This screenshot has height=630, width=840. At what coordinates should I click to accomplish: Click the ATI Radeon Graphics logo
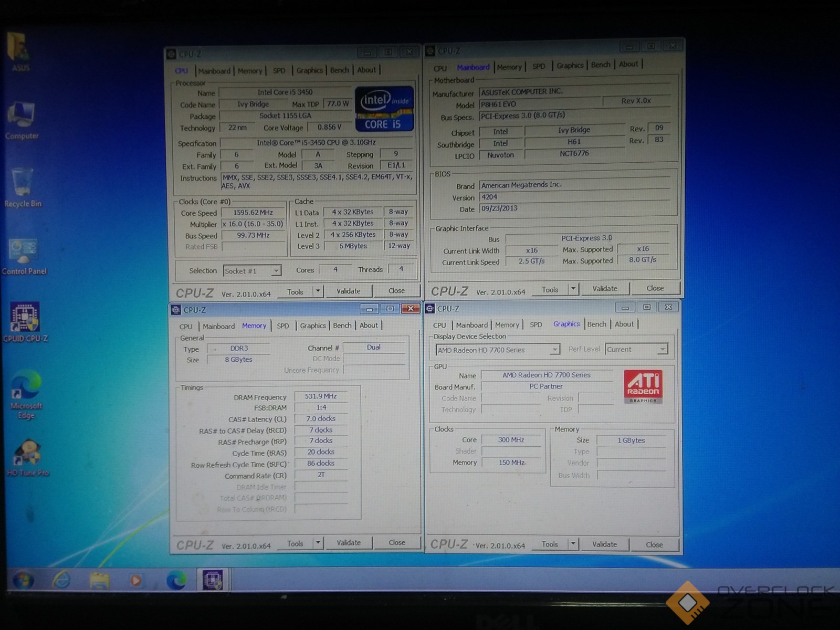(x=643, y=386)
